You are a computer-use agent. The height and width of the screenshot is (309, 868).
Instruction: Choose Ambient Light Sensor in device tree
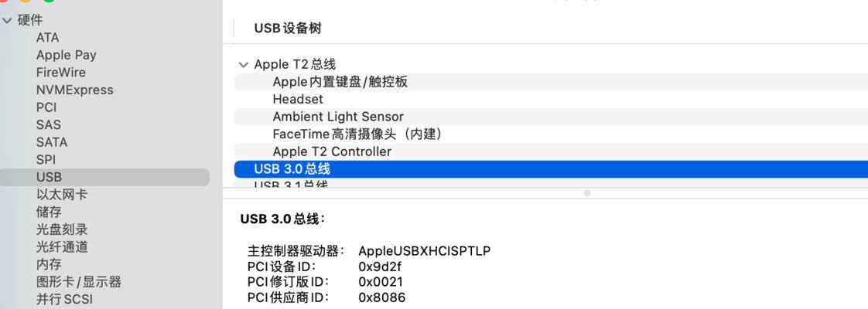[551, 117]
